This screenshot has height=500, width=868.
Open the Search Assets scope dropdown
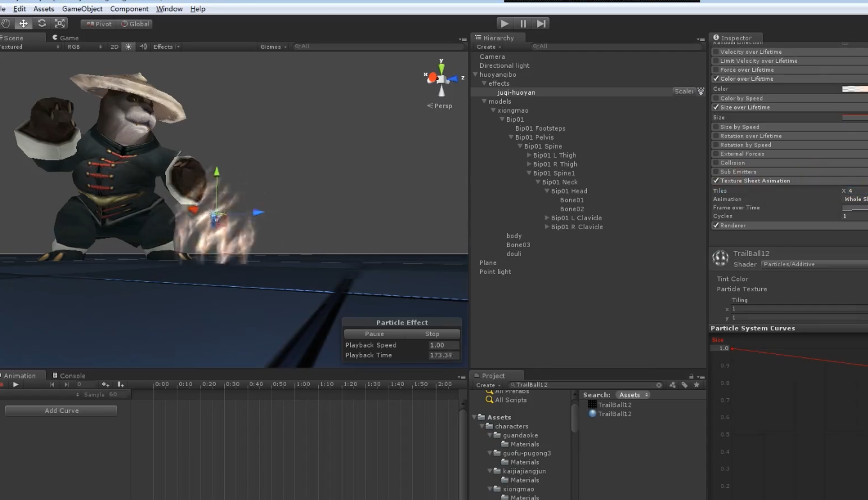point(633,395)
